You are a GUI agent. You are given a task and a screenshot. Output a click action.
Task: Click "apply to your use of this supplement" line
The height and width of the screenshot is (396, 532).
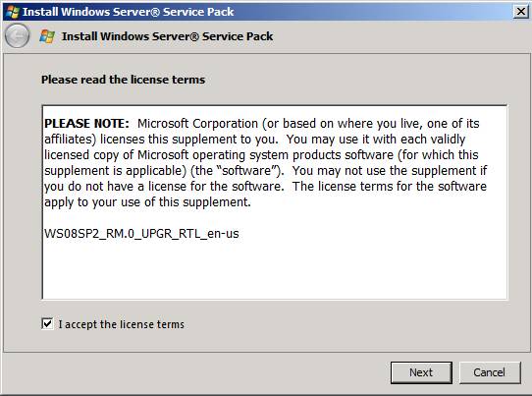pos(147,202)
